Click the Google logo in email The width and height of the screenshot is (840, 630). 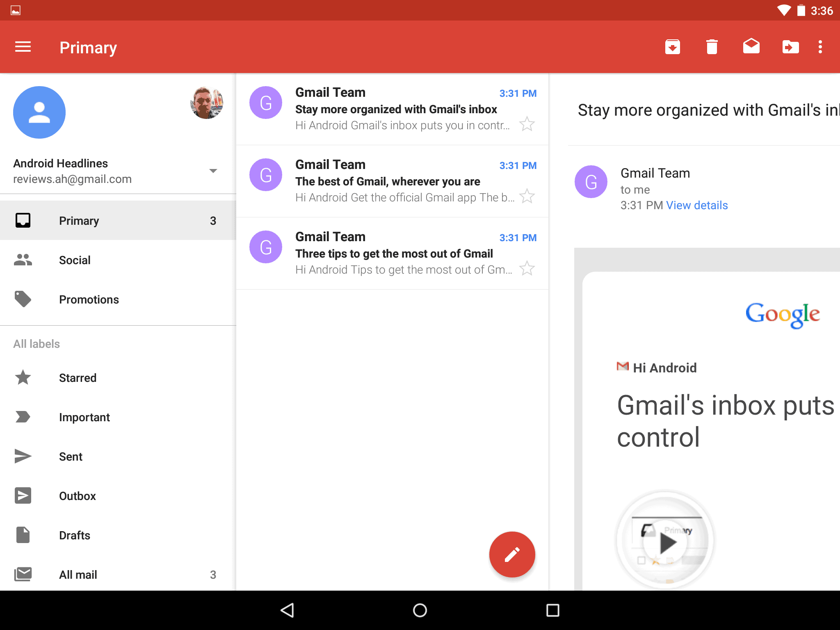click(x=783, y=315)
